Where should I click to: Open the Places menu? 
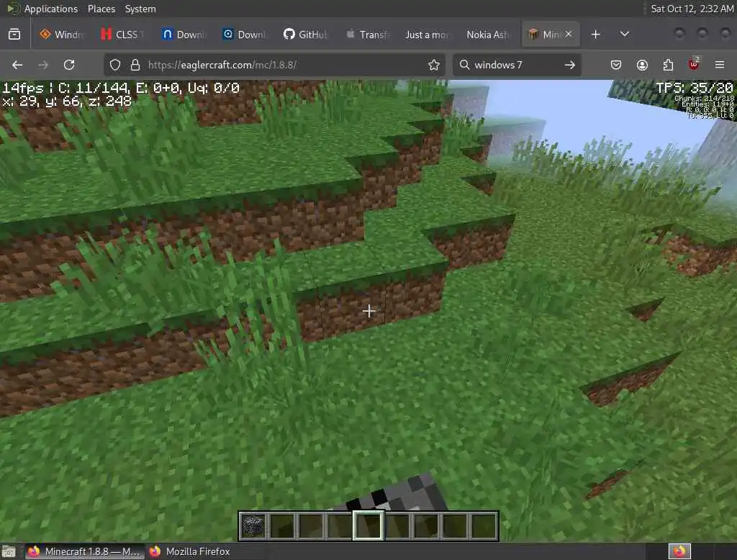click(x=101, y=9)
